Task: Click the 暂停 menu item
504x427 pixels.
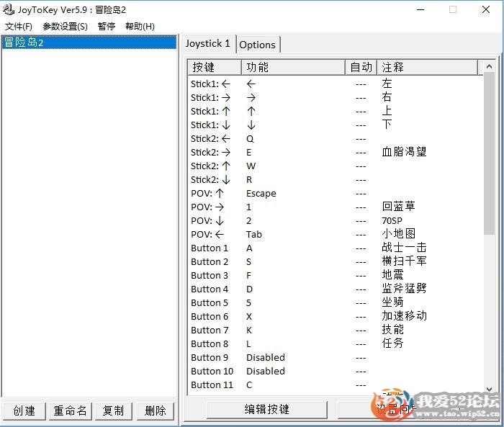Action: coord(107,27)
